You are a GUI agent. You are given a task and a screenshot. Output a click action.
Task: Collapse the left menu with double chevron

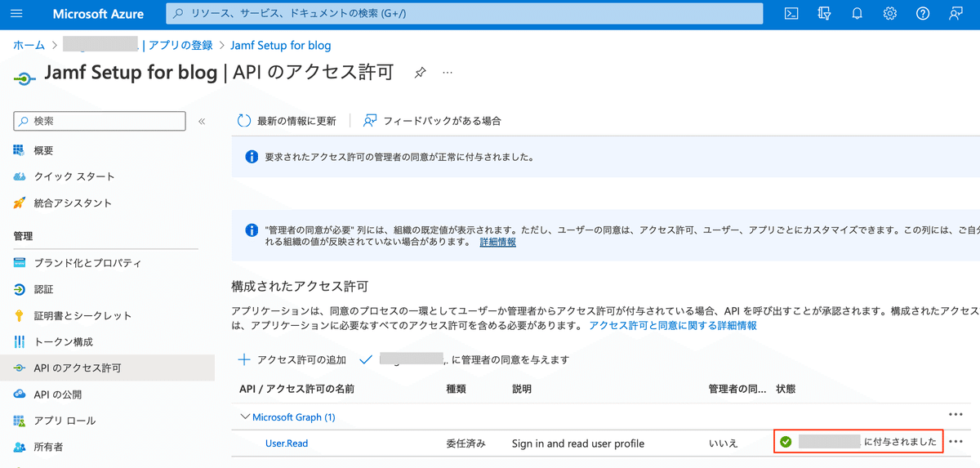coord(202,121)
